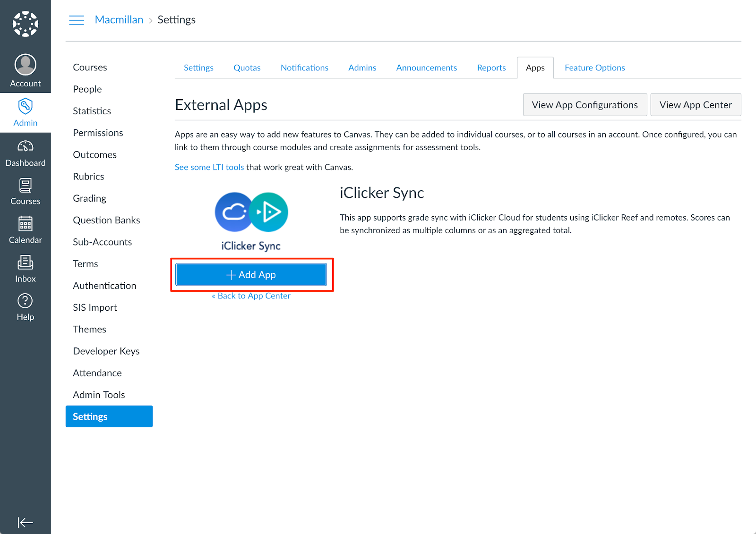756x534 pixels.
Task: Open the Help icon
Action: (x=26, y=300)
